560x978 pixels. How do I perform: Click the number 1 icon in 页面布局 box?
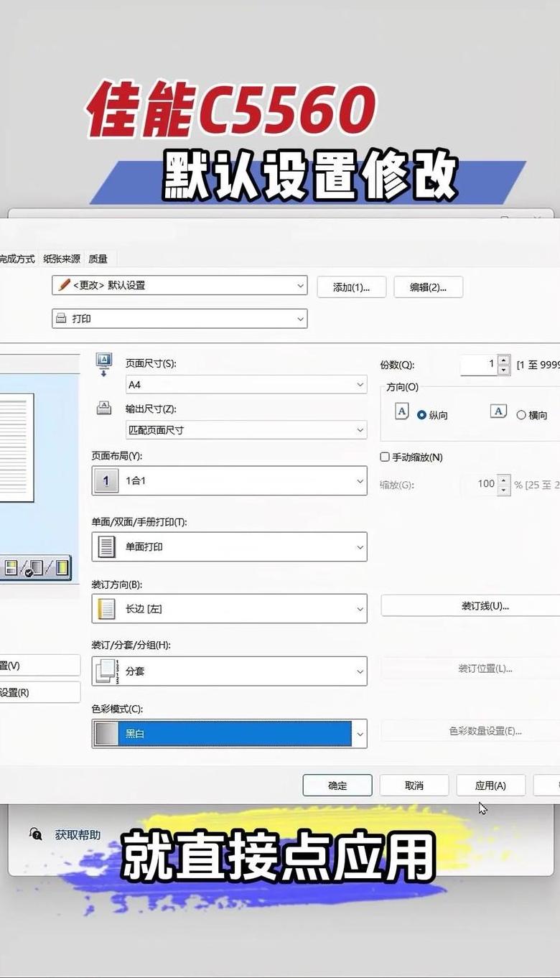(x=106, y=481)
